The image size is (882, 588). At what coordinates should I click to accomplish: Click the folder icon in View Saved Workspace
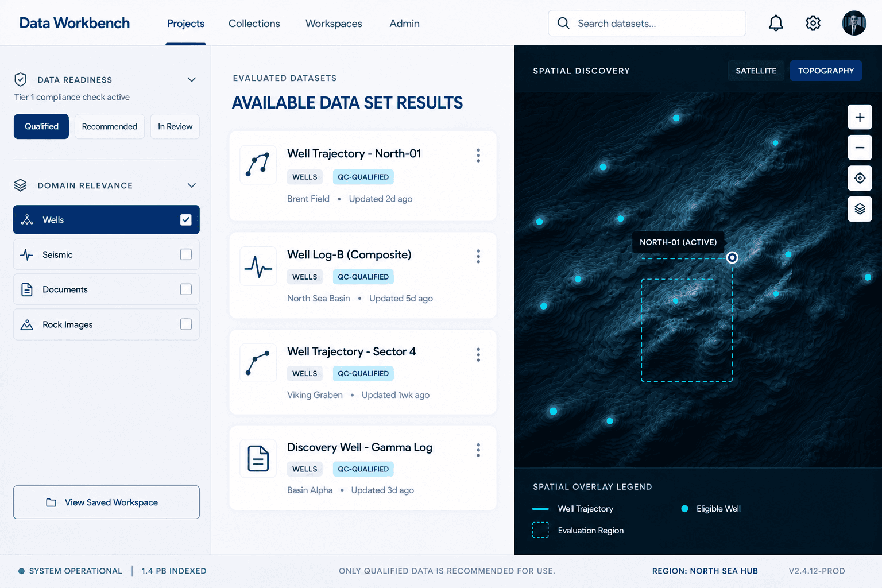click(51, 502)
